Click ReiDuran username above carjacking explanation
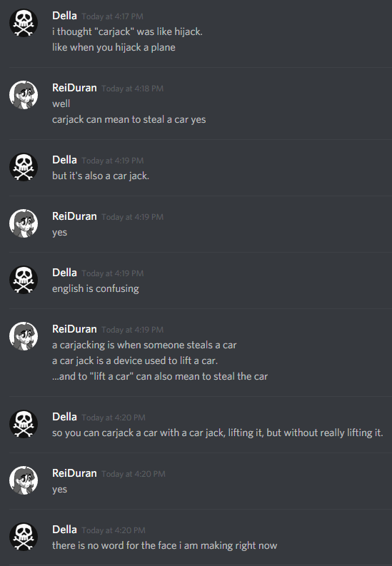 74,329
